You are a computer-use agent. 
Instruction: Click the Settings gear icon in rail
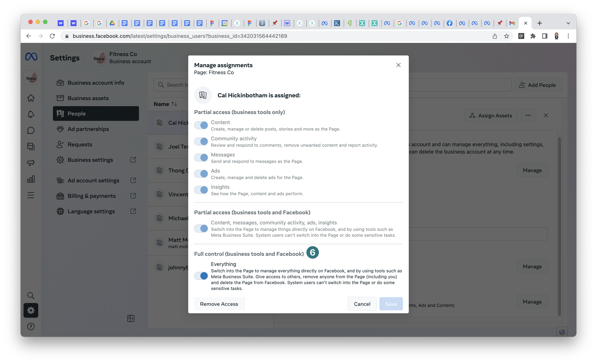click(x=31, y=310)
